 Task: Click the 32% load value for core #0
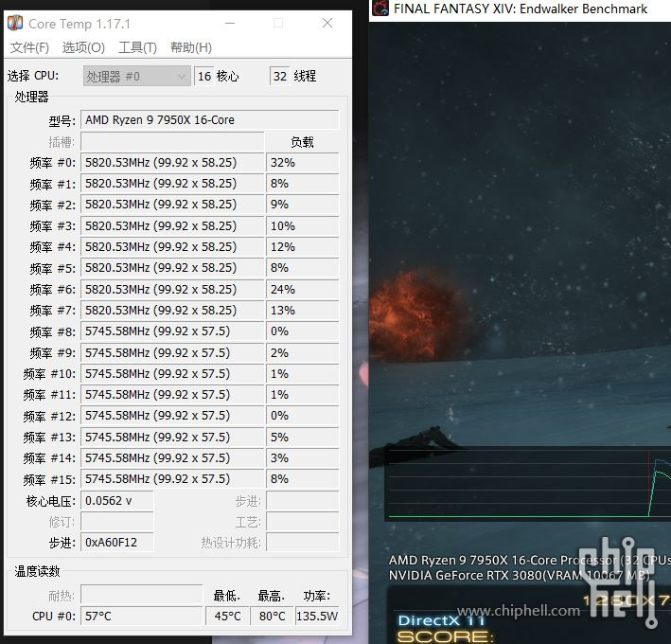click(x=303, y=163)
